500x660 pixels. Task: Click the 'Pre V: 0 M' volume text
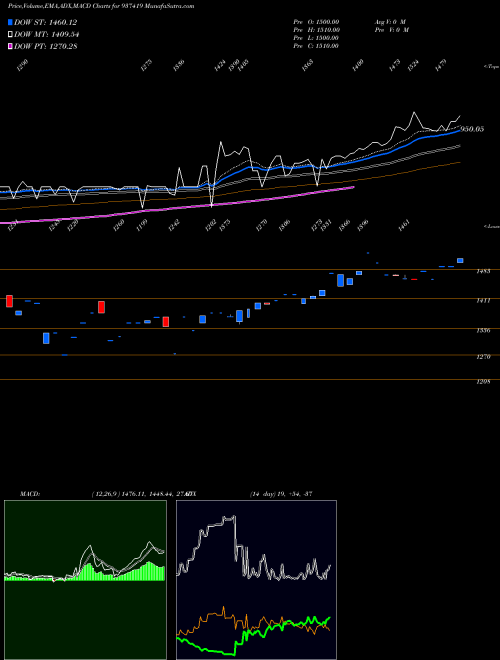point(391,30)
